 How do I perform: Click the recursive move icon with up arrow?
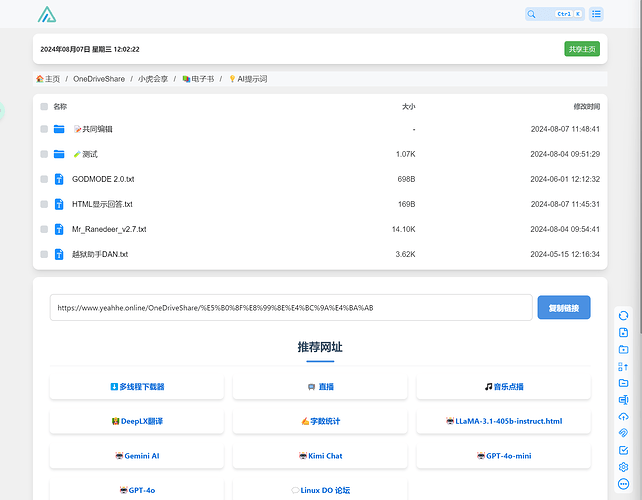623,367
